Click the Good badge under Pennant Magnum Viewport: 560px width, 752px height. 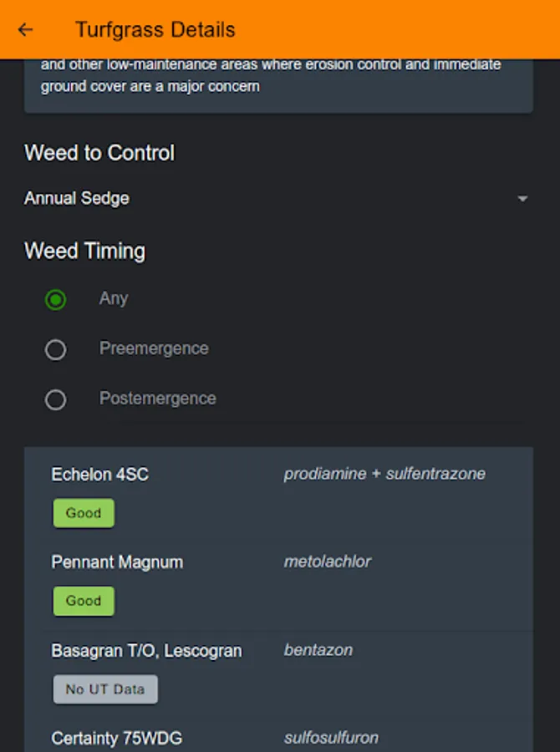tap(84, 601)
